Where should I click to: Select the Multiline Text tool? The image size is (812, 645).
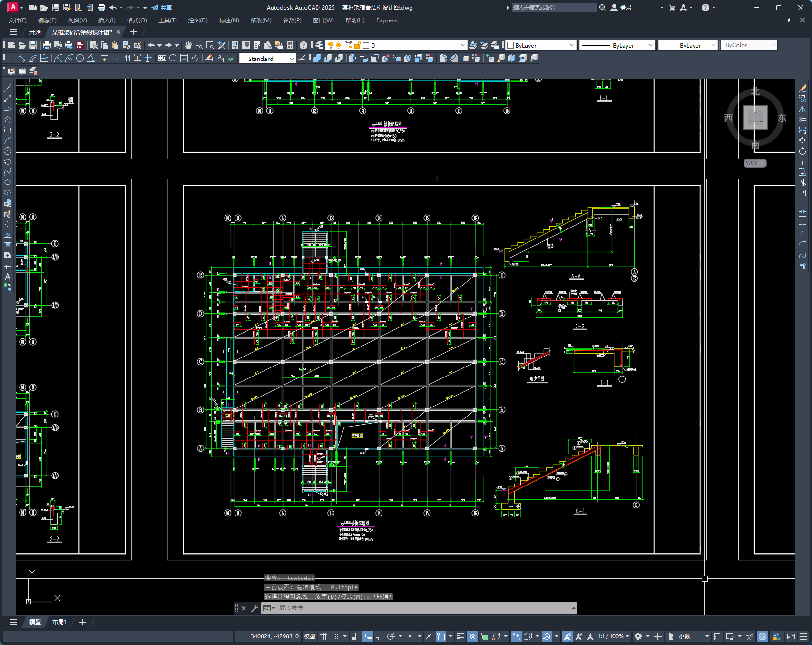[x=8, y=277]
